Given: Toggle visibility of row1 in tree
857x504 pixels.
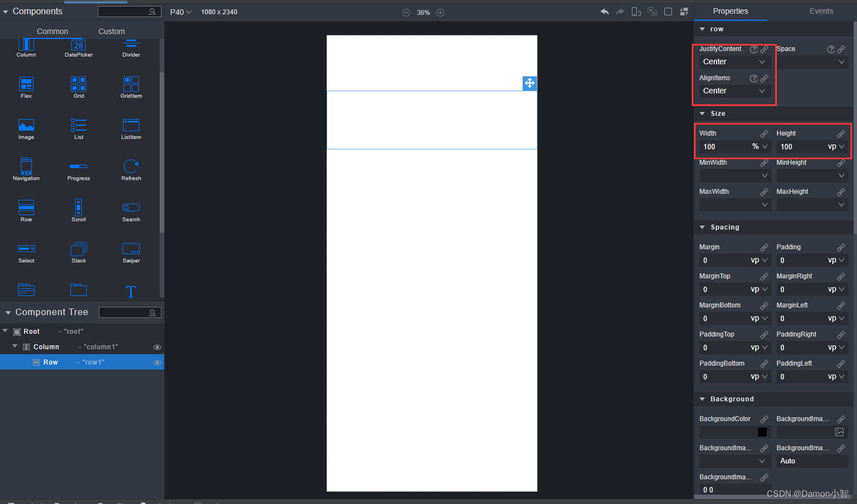Looking at the screenshot, I should (157, 362).
